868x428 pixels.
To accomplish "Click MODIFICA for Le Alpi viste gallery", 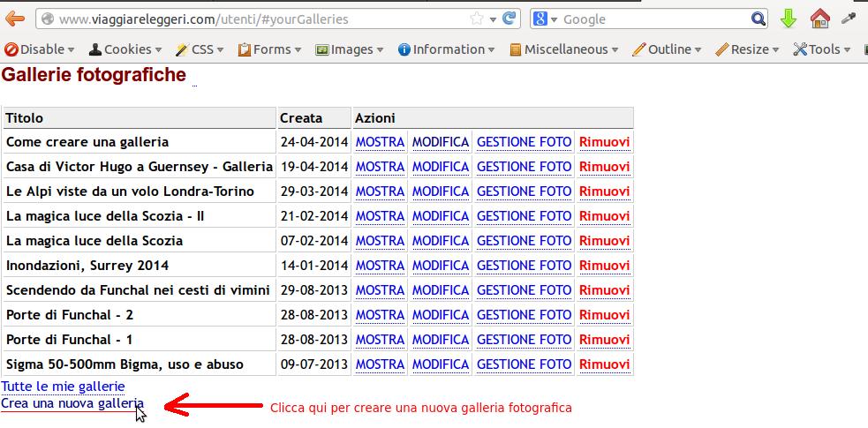I will [x=440, y=191].
